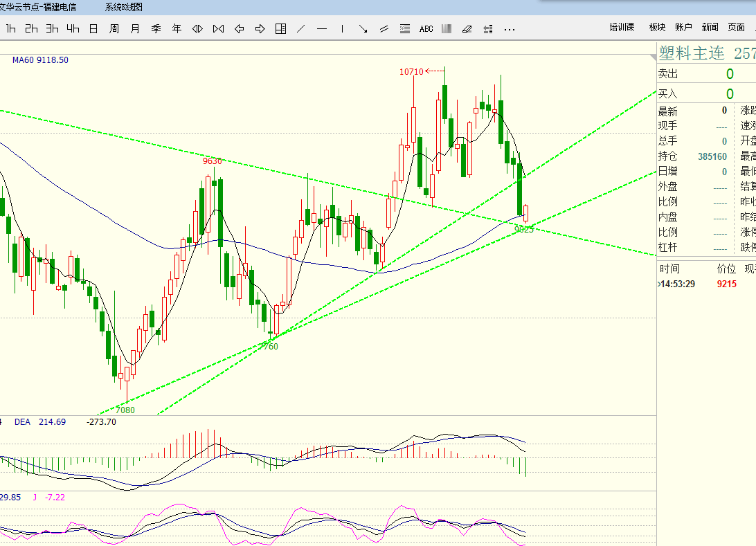Switch to 3h chart period
This screenshot has height=546, width=756.
pyautogui.click(x=52, y=29)
